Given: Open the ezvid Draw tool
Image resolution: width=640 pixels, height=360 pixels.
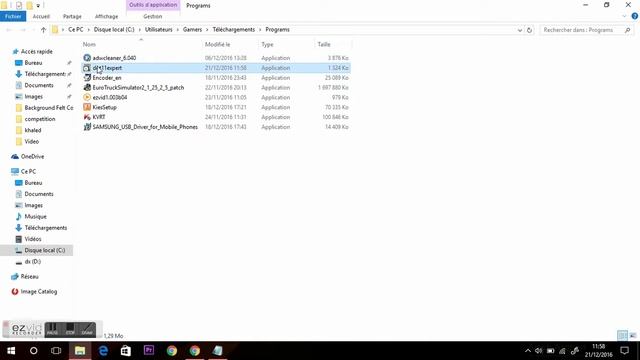Looking at the screenshot, I should click(87, 330).
